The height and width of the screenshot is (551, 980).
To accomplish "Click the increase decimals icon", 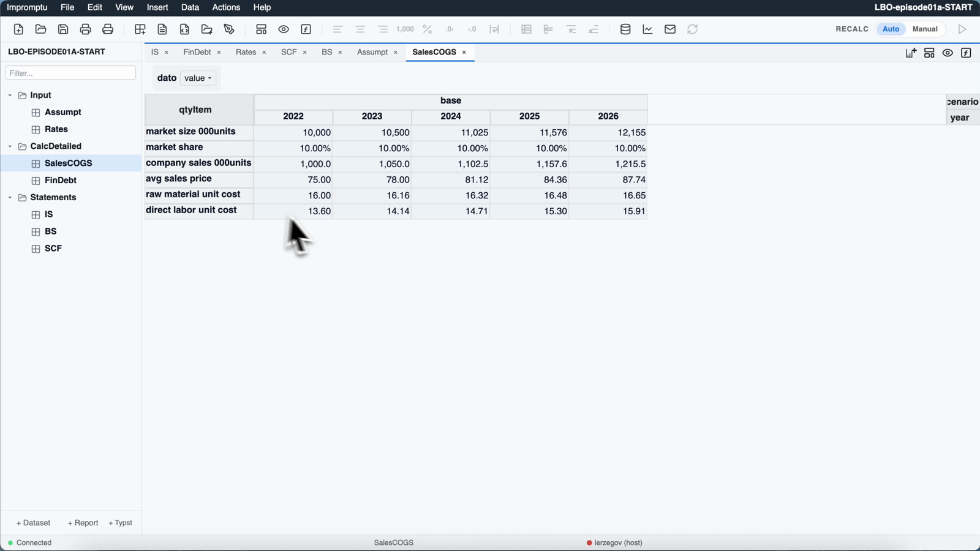I will point(450,29).
